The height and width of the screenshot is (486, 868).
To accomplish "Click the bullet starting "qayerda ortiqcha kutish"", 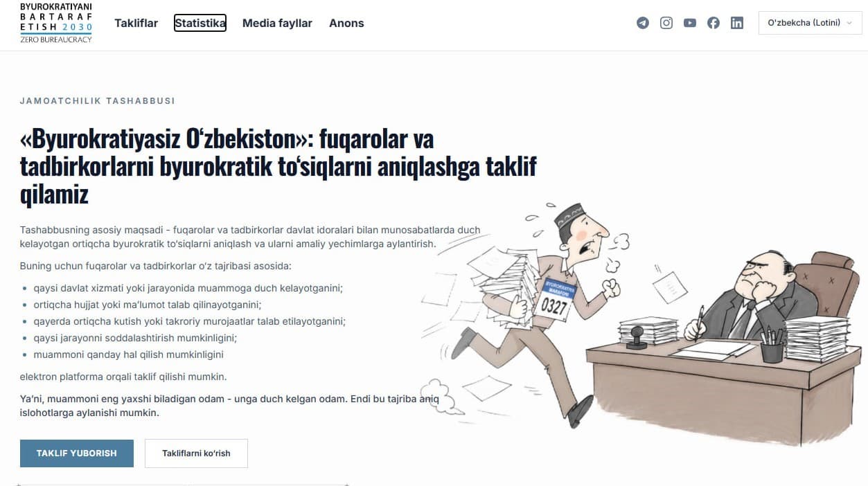I will pos(189,321).
